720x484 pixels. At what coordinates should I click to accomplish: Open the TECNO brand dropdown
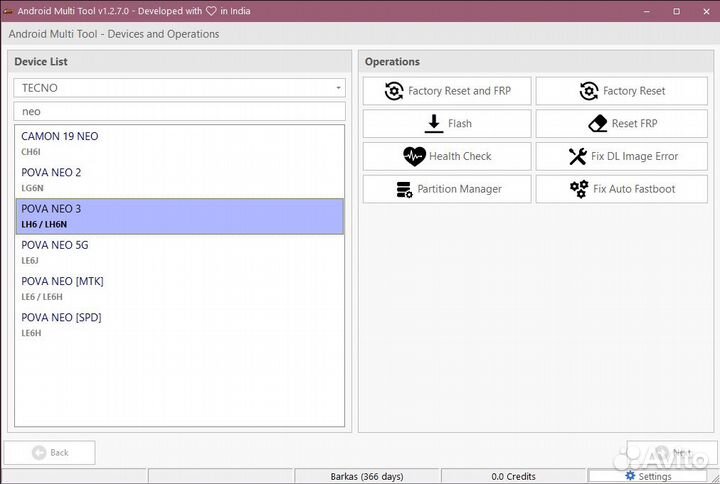point(180,88)
